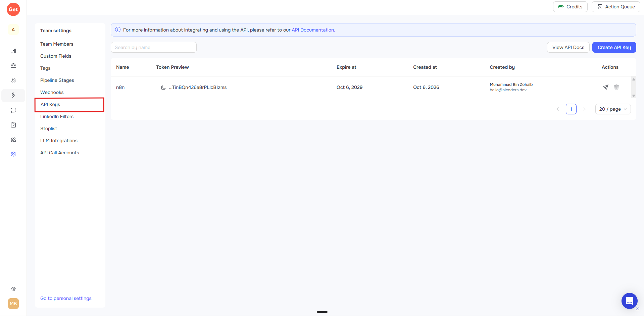The width and height of the screenshot is (644, 316).
Task: Click the next page arrow
Action: click(x=585, y=109)
